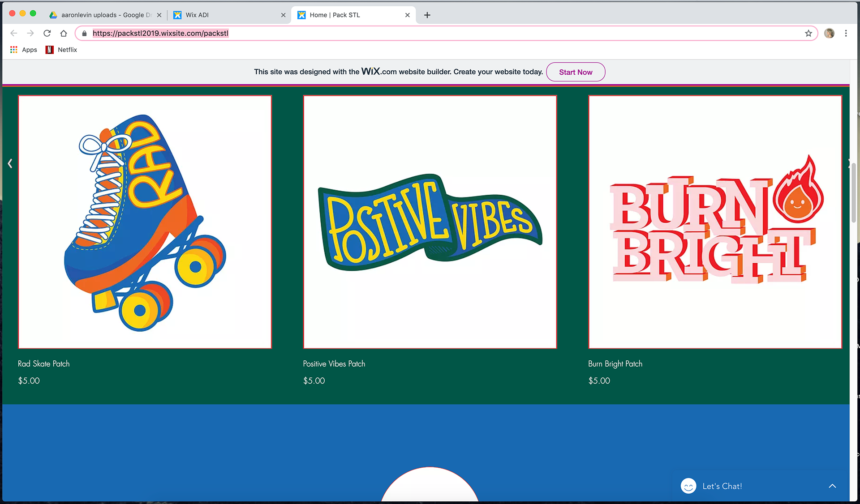Click the Start Now button
Screen dimensions: 860x504
576,72
